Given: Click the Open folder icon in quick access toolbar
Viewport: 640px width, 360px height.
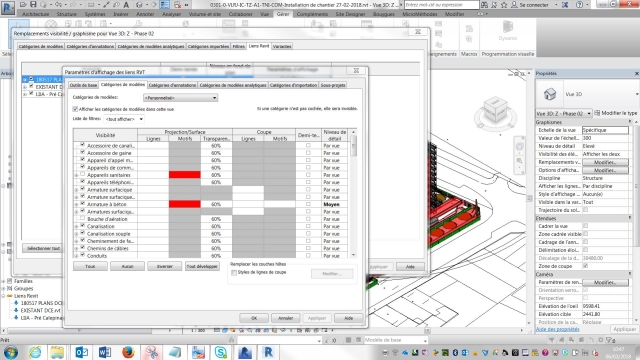Looking at the screenshot, I should point(23,4).
